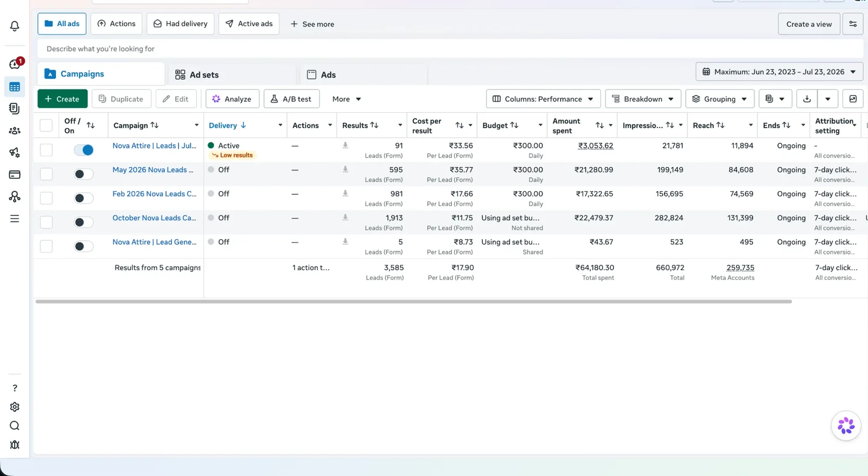
Task: Open the advertising megaphone icon in sidebar
Action: point(15,153)
